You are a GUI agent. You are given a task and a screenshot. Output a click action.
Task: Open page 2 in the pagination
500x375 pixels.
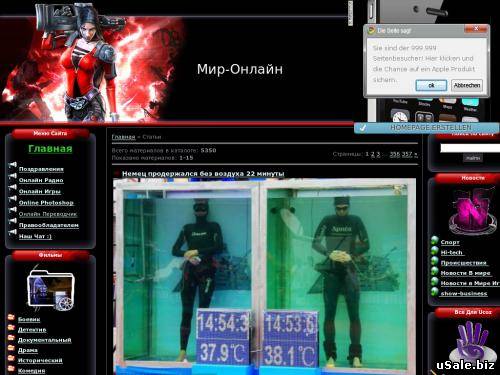[373, 154]
